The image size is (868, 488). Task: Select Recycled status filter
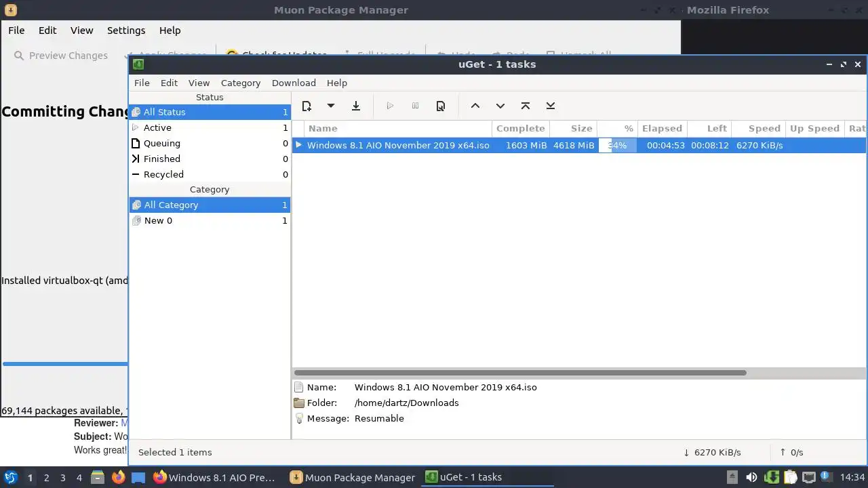(210, 174)
